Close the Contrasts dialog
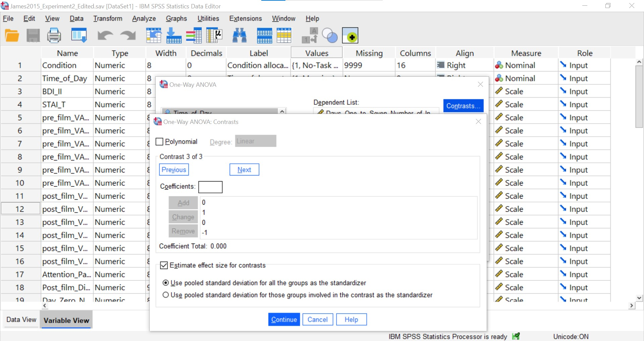 478,122
